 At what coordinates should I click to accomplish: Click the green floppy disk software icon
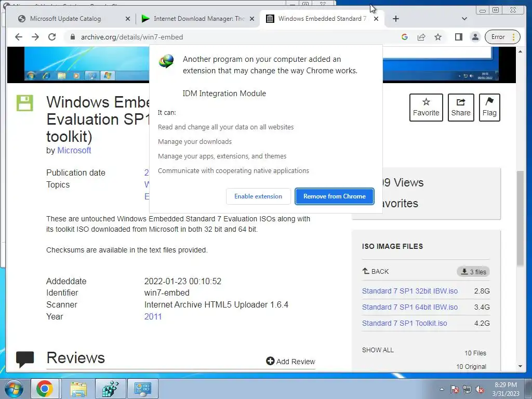25,103
